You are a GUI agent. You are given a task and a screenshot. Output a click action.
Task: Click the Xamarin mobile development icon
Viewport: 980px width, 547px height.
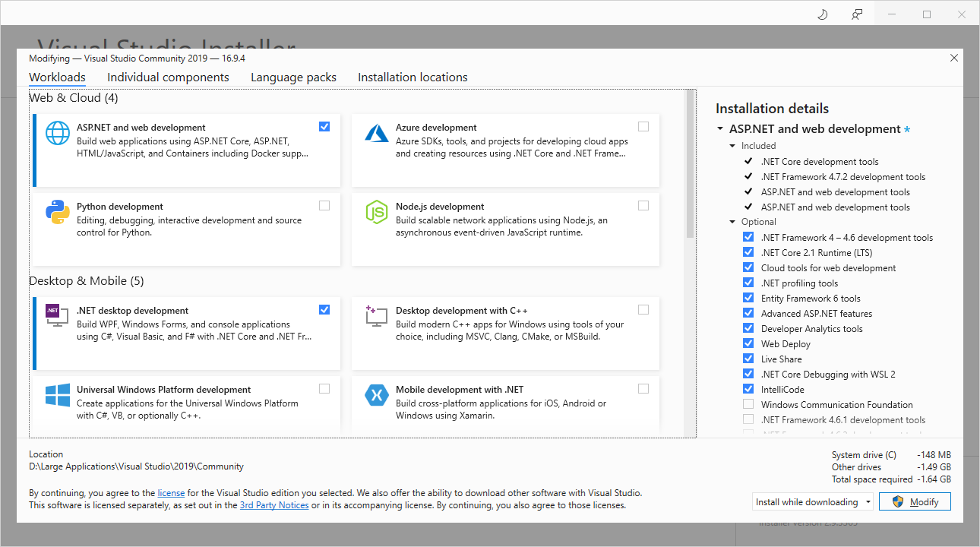[377, 395]
